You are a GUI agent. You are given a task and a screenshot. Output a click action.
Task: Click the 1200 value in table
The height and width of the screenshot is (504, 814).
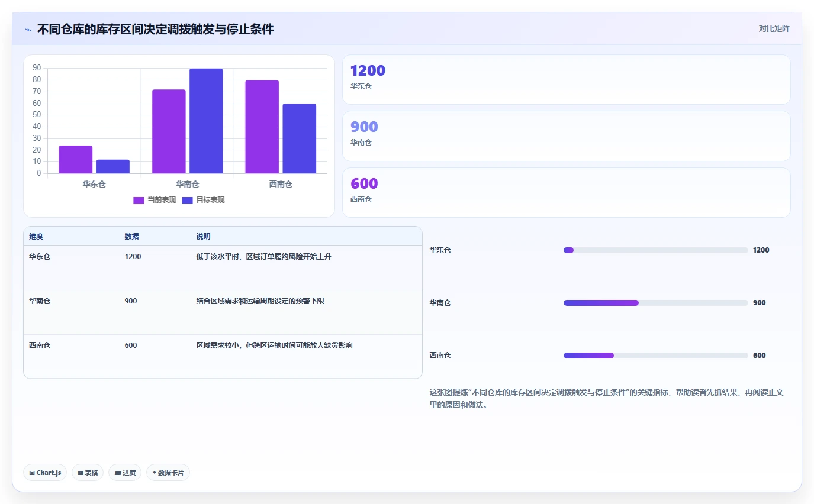tap(133, 257)
